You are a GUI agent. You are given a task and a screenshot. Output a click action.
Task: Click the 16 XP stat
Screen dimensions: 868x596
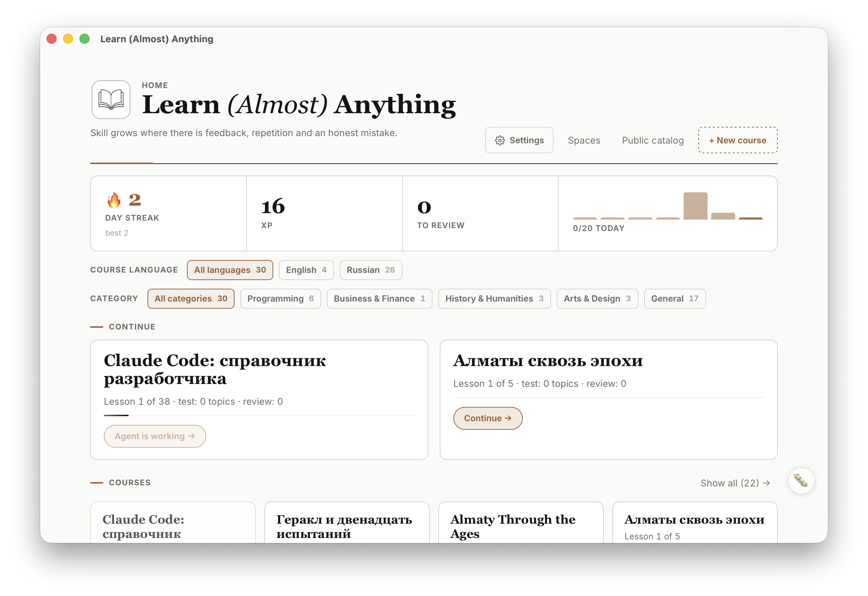pos(324,213)
